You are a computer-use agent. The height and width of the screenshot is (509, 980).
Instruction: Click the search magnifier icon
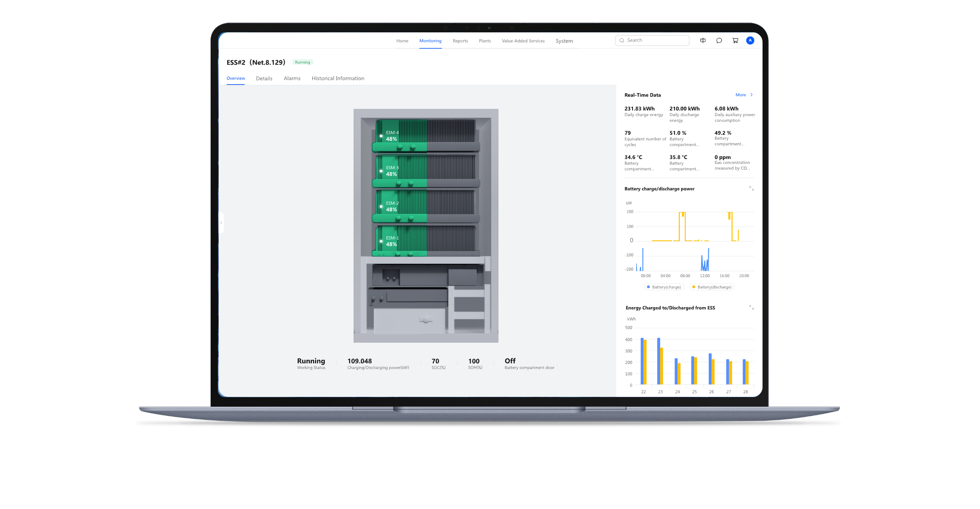(x=622, y=40)
